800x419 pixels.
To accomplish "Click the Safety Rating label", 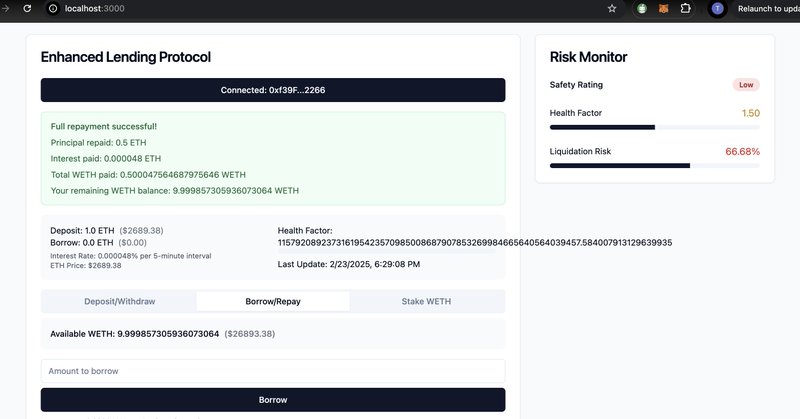I will pyautogui.click(x=576, y=85).
